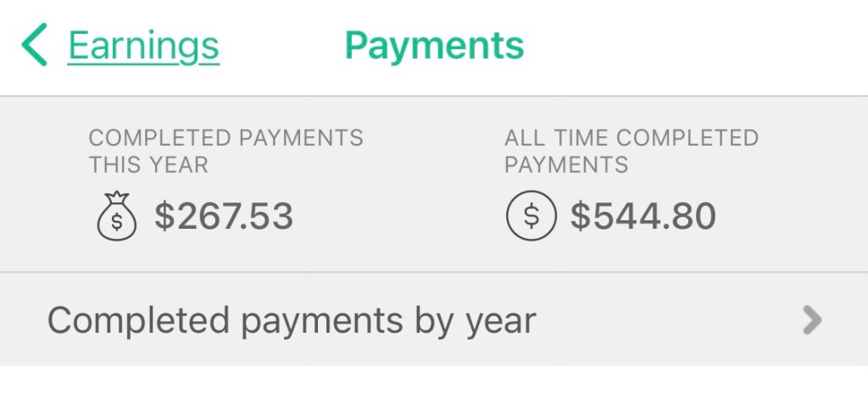Click the word "THIS YEAR" in the label
868x399 pixels.
tap(148, 164)
